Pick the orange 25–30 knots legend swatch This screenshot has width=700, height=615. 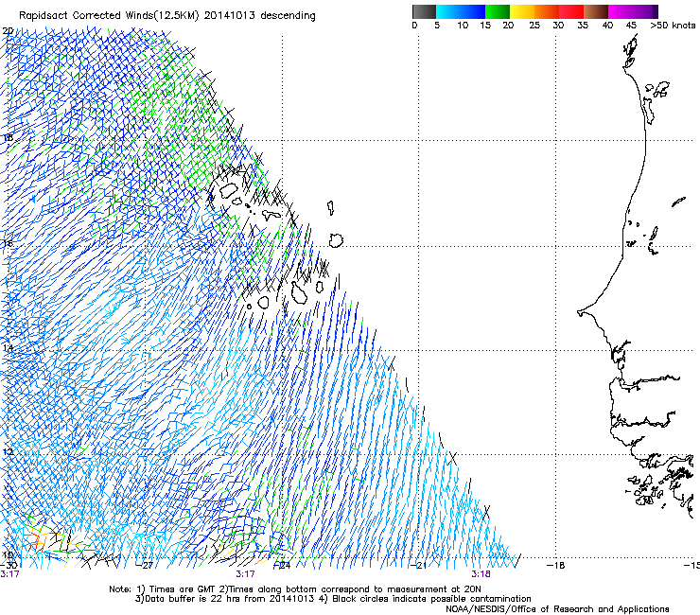click(547, 11)
